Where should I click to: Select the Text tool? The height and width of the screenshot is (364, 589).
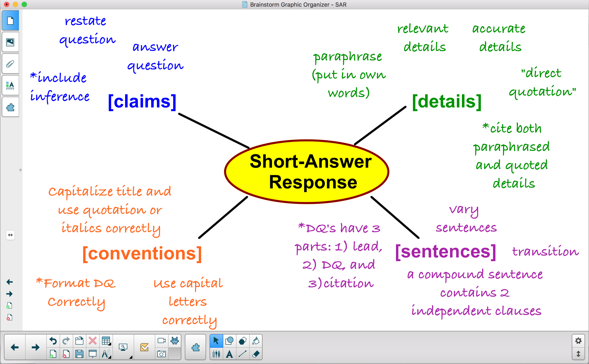coord(229,354)
